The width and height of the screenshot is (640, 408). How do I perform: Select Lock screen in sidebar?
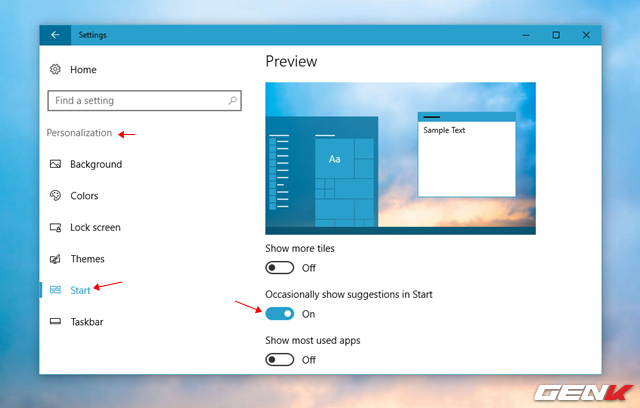coord(95,227)
